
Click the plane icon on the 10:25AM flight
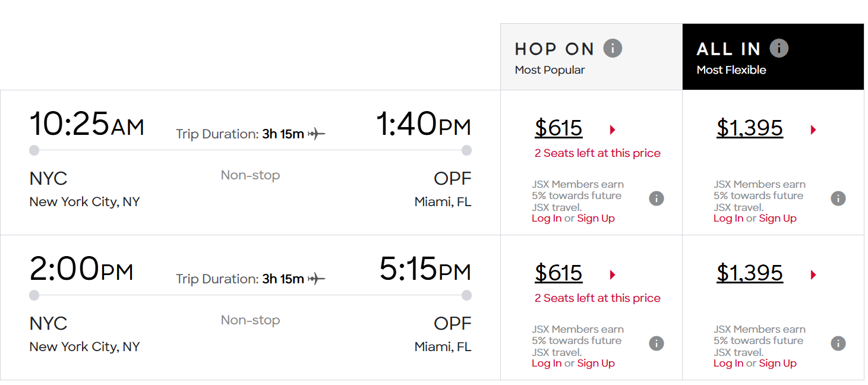click(317, 134)
